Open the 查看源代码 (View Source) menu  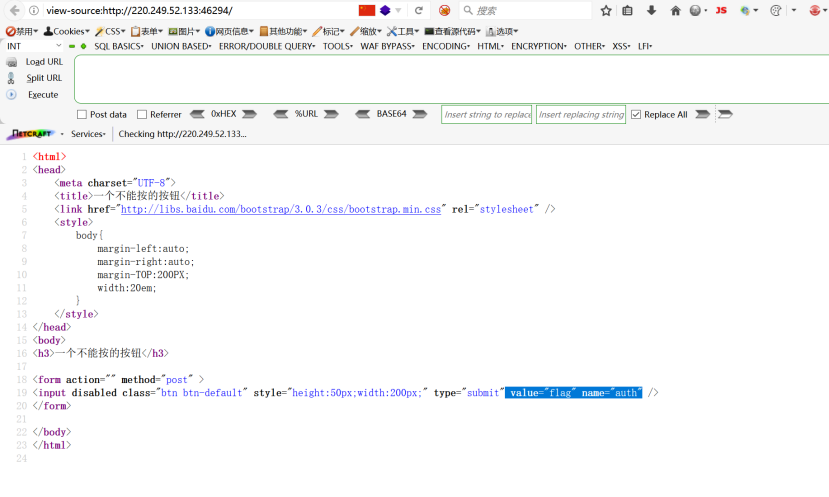coord(453,31)
